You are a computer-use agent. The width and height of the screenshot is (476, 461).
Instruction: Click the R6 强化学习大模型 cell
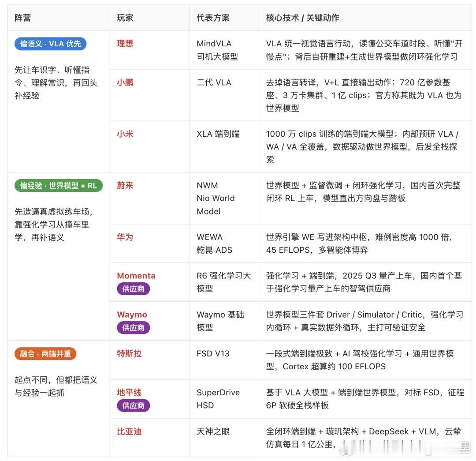[x=224, y=282]
